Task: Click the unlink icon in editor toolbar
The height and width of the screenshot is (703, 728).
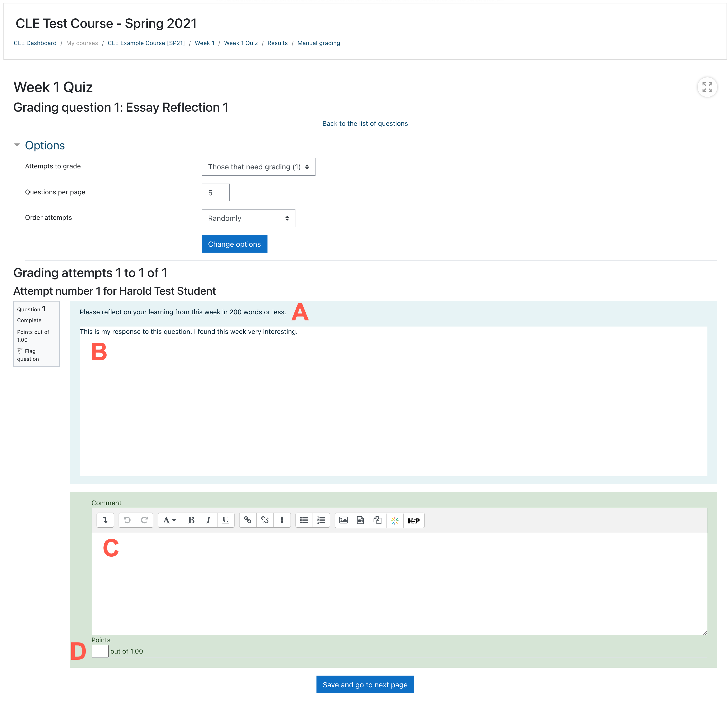Action: [x=265, y=520]
